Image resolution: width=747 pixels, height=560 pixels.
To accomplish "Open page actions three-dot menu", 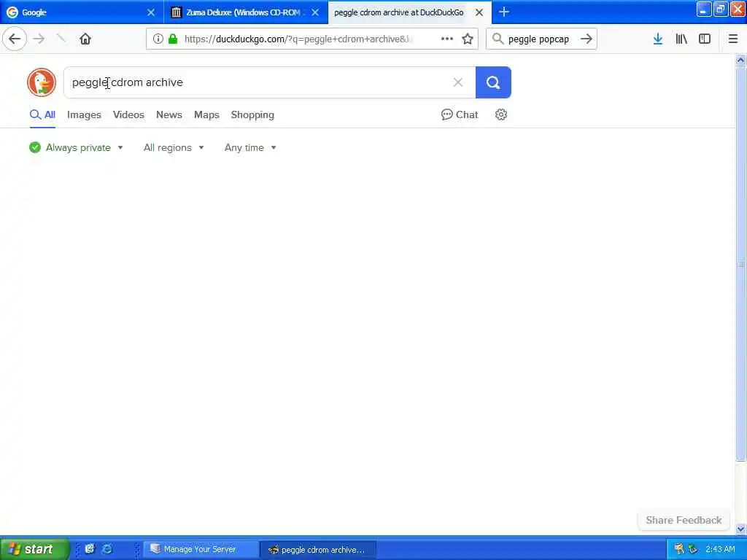I will pyautogui.click(x=447, y=39).
